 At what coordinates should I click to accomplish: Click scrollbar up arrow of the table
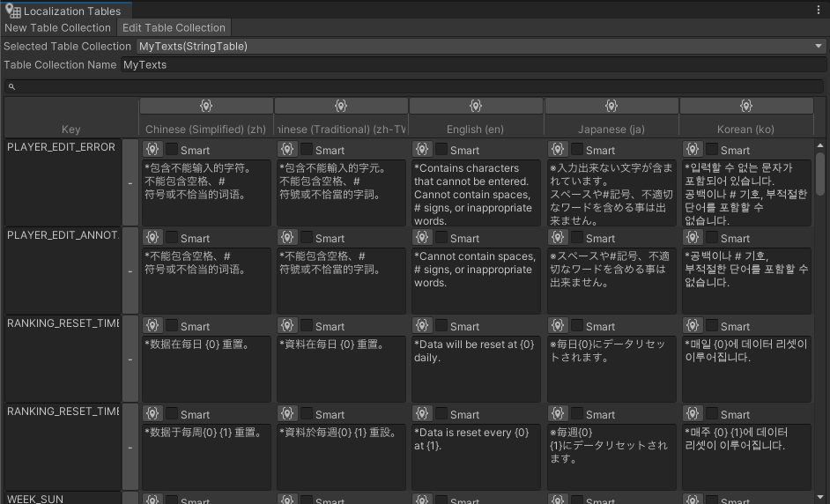tap(820, 145)
